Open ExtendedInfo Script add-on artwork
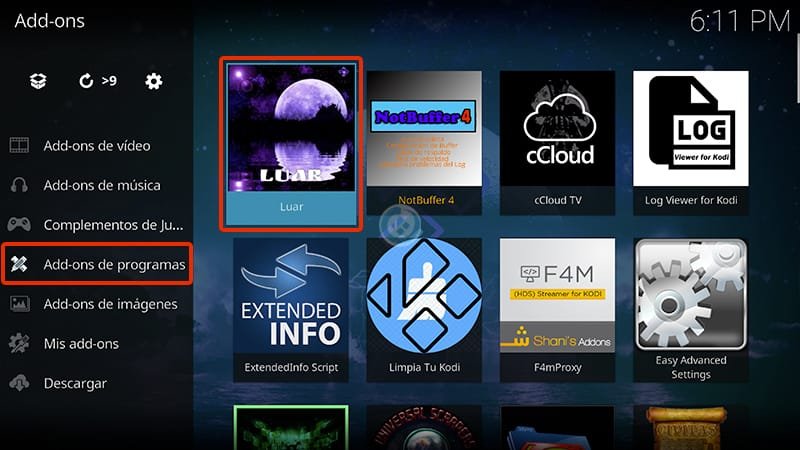The height and width of the screenshot is (450, 800). coord(291,295)
